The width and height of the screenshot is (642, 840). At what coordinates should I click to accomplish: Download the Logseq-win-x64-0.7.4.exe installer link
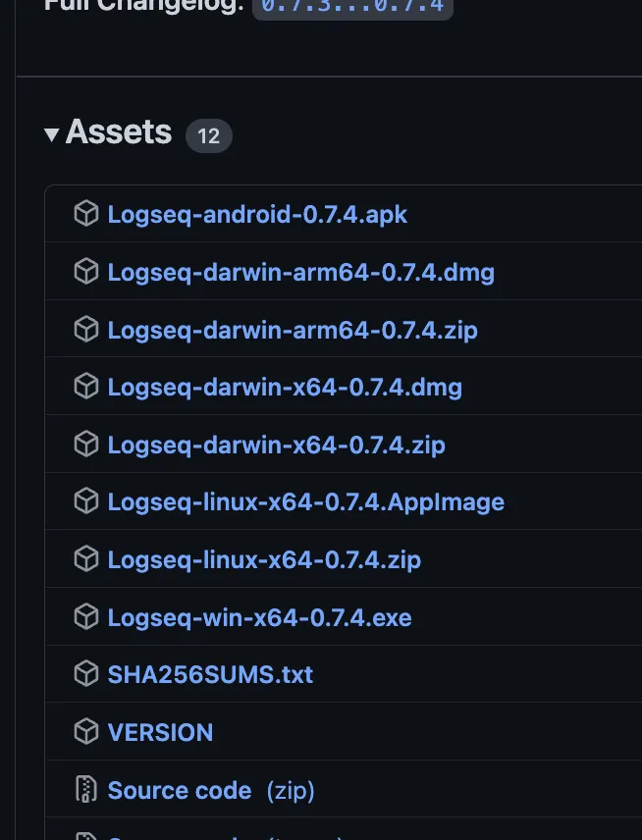(259, 617)
